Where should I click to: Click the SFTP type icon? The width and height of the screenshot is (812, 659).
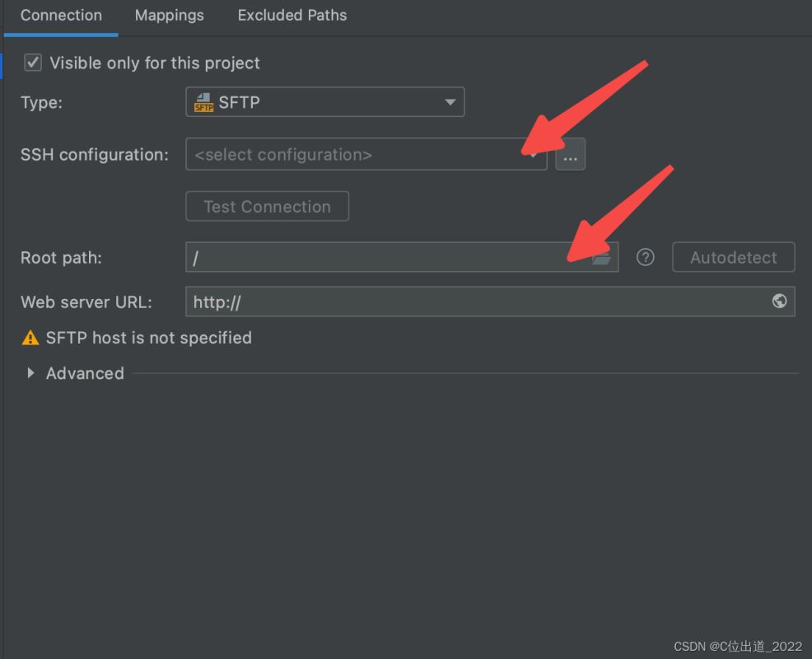point(203,102)
